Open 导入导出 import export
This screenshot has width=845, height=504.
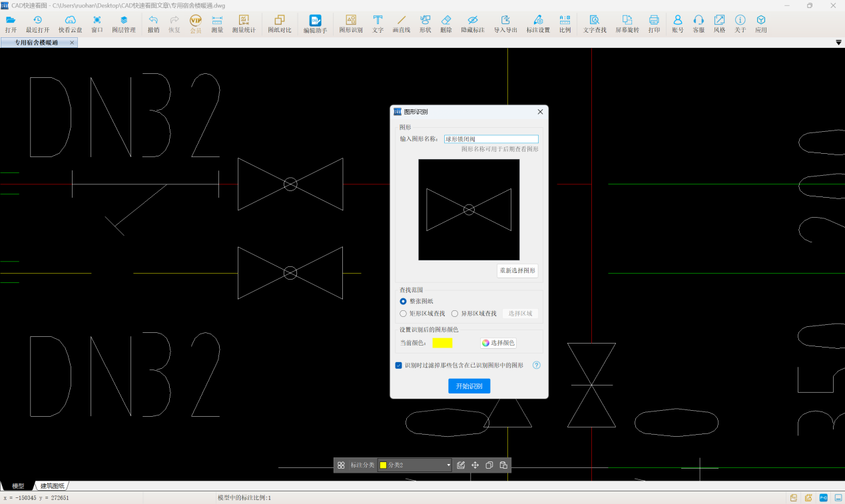pyautogui.click(x=505, y=24)
